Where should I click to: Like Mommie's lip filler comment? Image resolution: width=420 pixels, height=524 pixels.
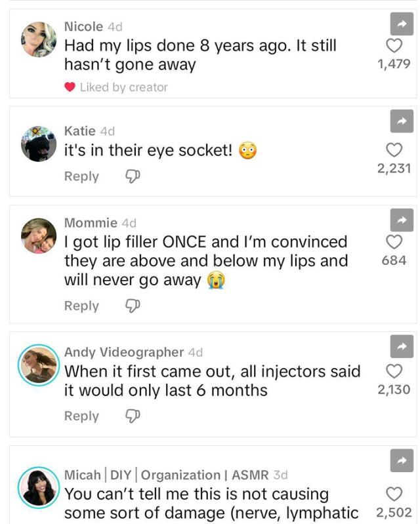coord(394,242)
